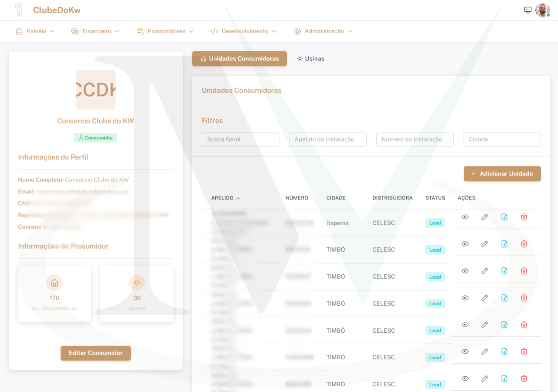
Task: Click the Adicionar Unidade button
Action: [x=502, y=174]
